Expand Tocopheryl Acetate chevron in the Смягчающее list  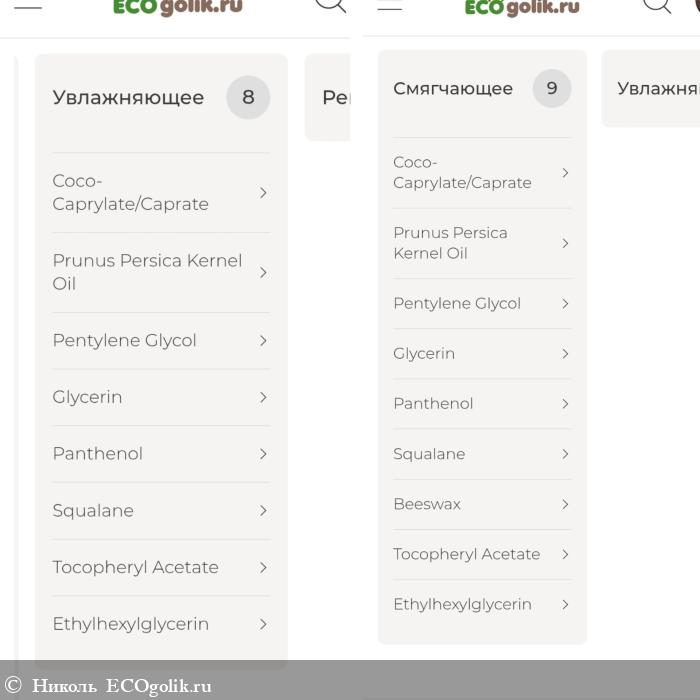point(565,554)
